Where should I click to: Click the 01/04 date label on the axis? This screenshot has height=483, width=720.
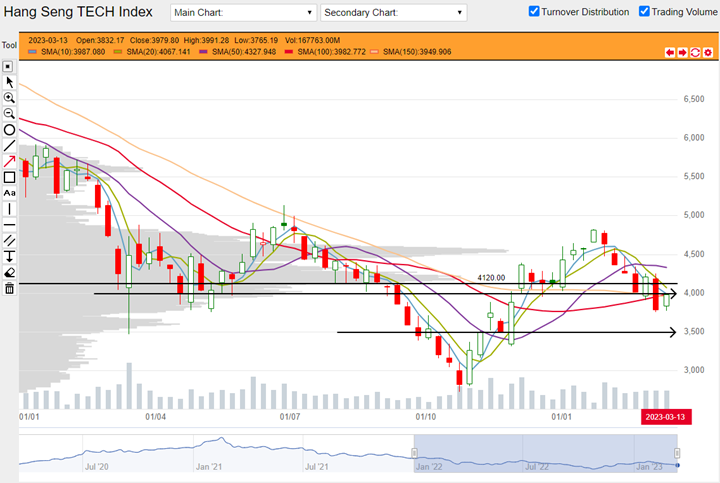click(156, 417)
